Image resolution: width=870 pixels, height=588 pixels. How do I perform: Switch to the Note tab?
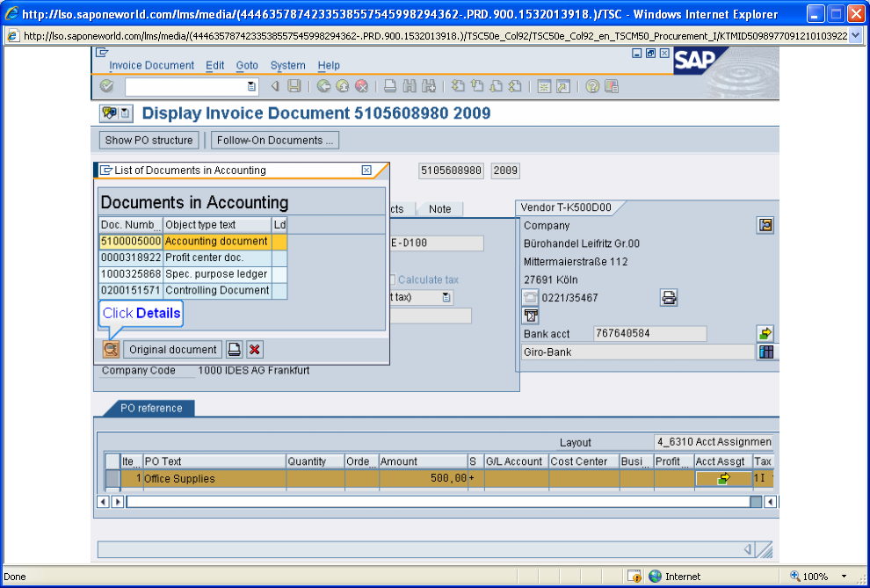[x=440, y=209]
